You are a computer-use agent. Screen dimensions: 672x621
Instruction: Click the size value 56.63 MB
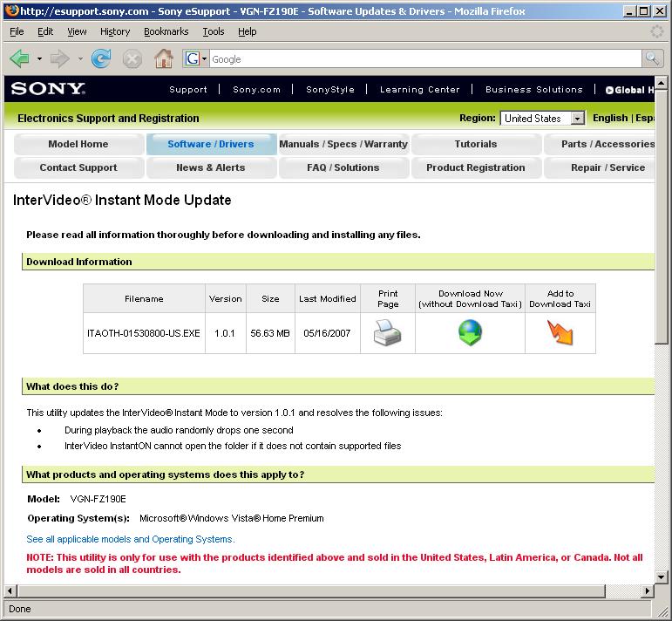pos(270,333)
